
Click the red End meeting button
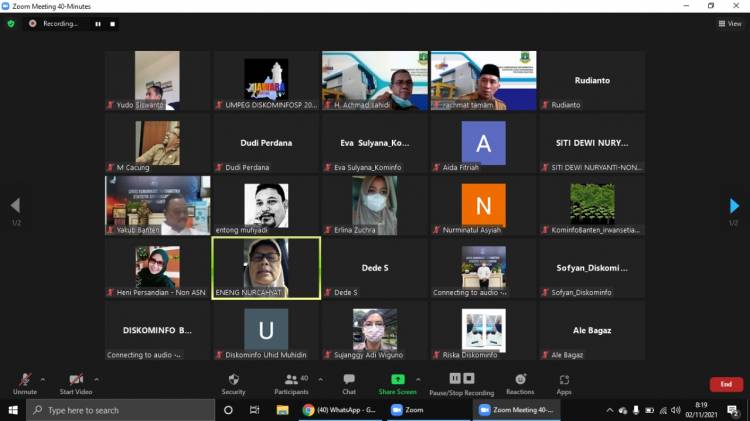click(726, 384)
